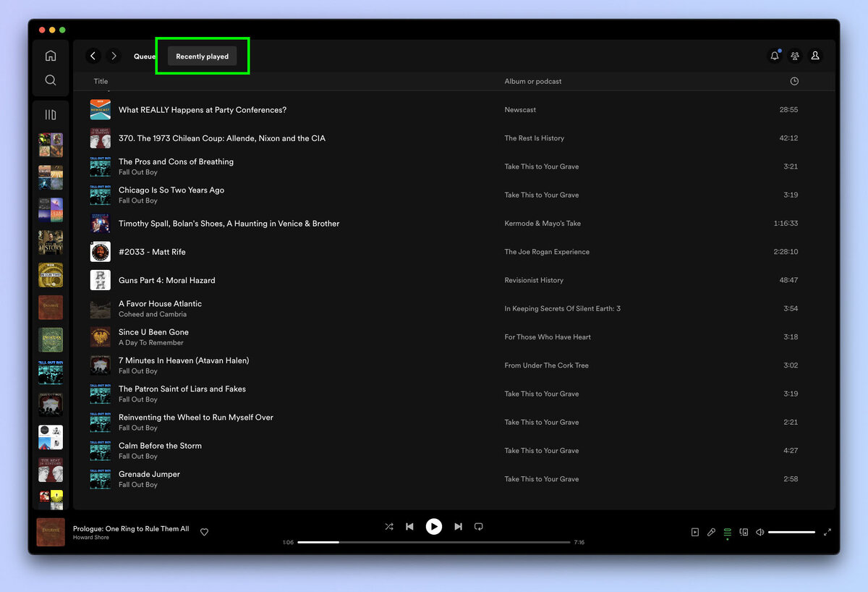Open the #2033 - Matt Rife cover art

(x=101, y=252)
